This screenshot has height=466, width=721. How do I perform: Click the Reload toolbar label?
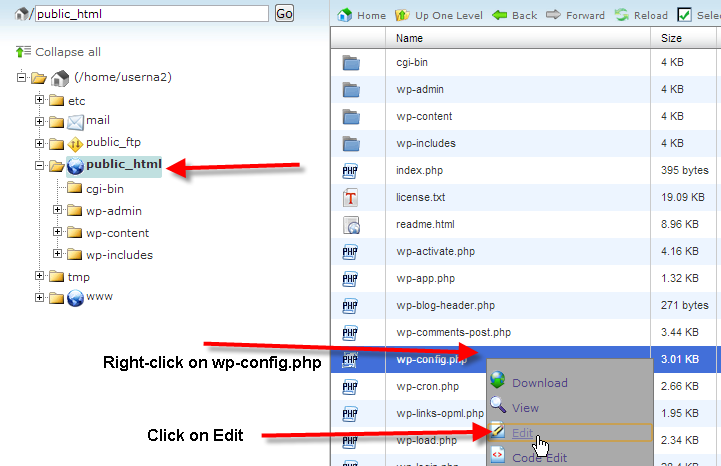[x=651, y=16]
